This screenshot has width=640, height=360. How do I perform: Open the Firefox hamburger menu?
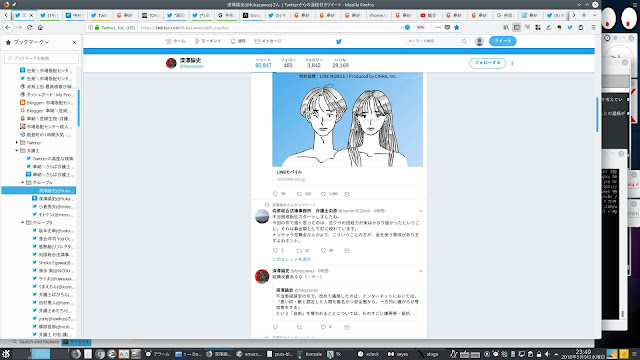[x=593, y=27]
